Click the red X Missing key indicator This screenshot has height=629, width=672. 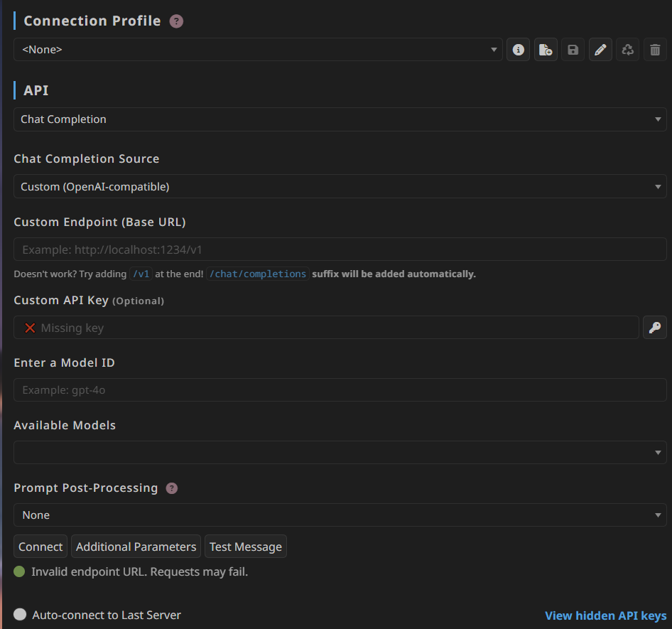pyautogui.click(x=30, y=328)
